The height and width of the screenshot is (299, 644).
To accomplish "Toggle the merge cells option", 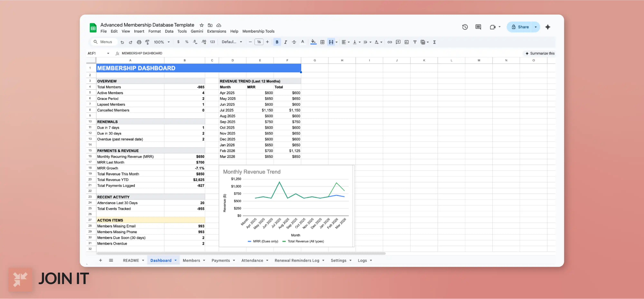I will (331, 42).
